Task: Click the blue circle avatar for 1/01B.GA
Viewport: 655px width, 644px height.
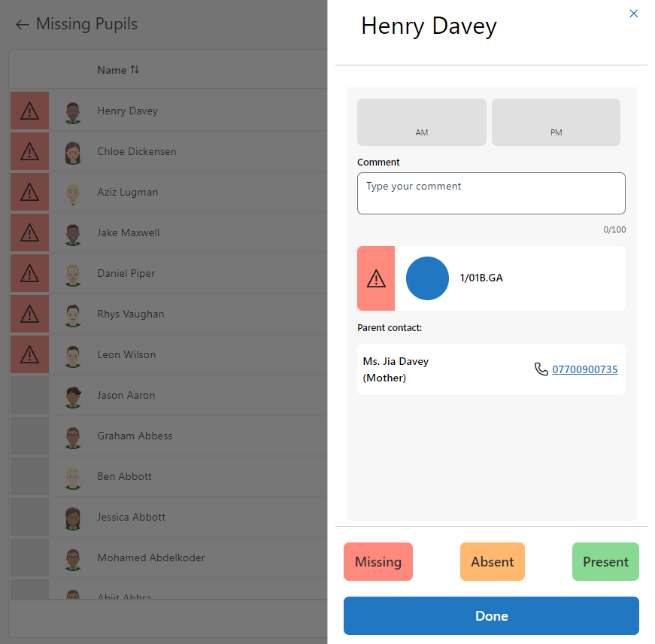Action: (427, 278)
